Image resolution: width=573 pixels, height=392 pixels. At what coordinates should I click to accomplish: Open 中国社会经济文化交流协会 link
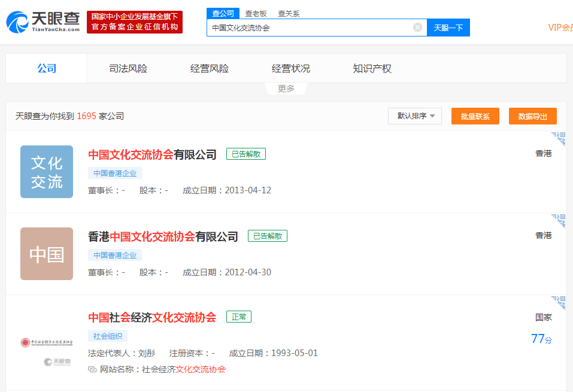pyautogui.click(x=153, y=317)
